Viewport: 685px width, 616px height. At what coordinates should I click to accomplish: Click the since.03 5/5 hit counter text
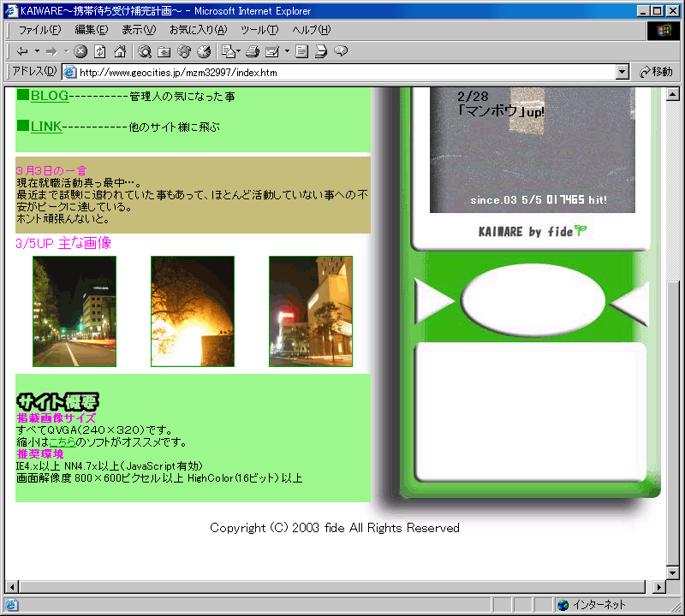[x=539, y=200]
